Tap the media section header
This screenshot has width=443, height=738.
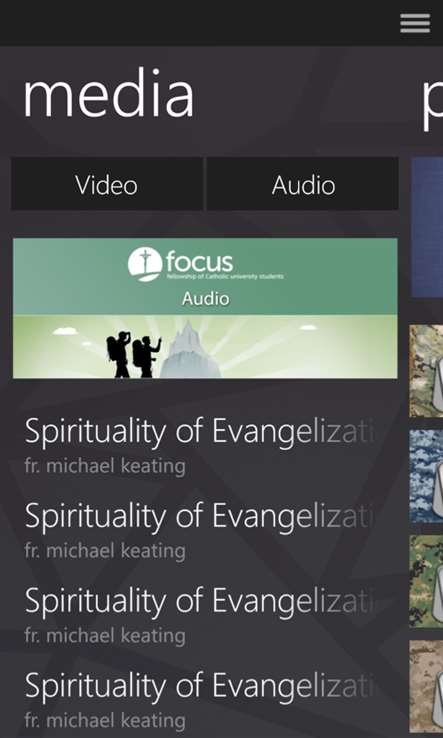(x=109, y=93)
